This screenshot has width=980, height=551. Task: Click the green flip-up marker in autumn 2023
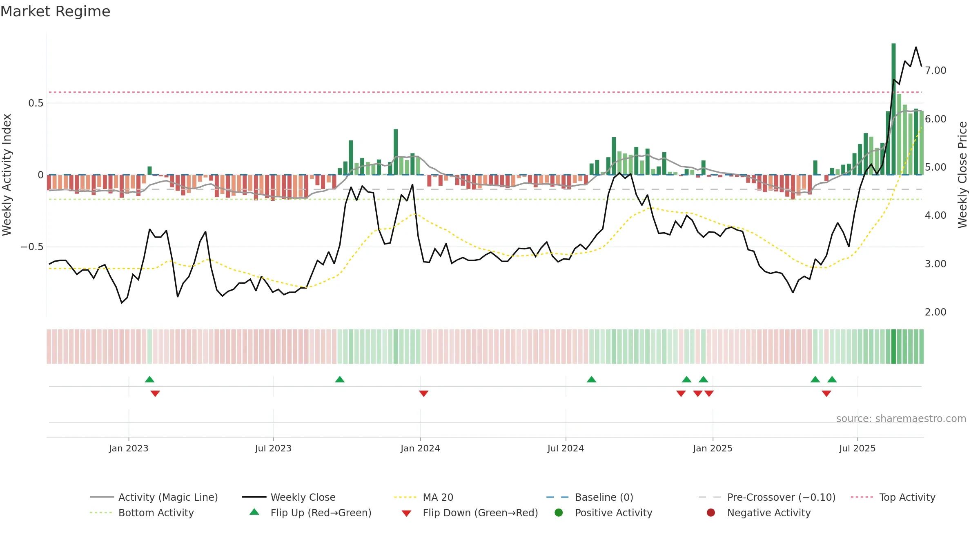[340, 379]
